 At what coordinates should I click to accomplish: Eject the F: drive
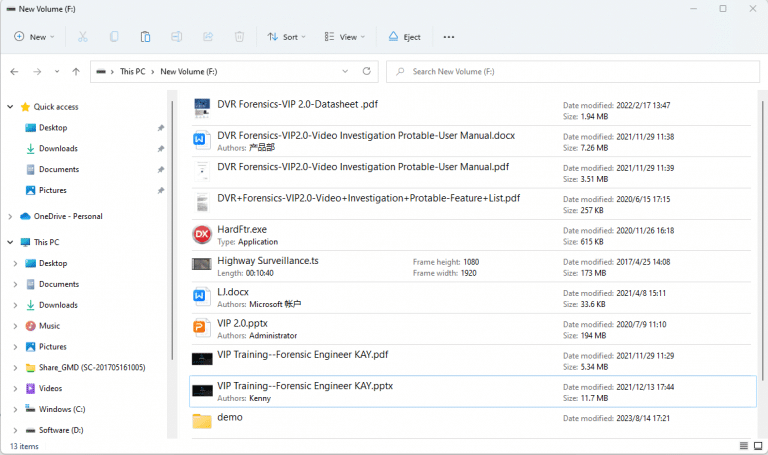click(x=404, y=37)
